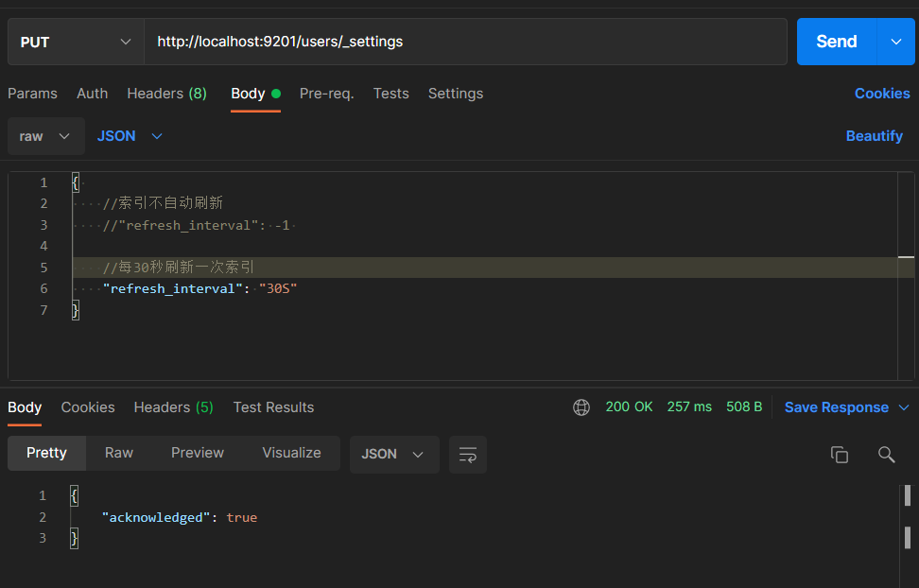
Task: Select the response Body tab
Action: pos(25,407)
